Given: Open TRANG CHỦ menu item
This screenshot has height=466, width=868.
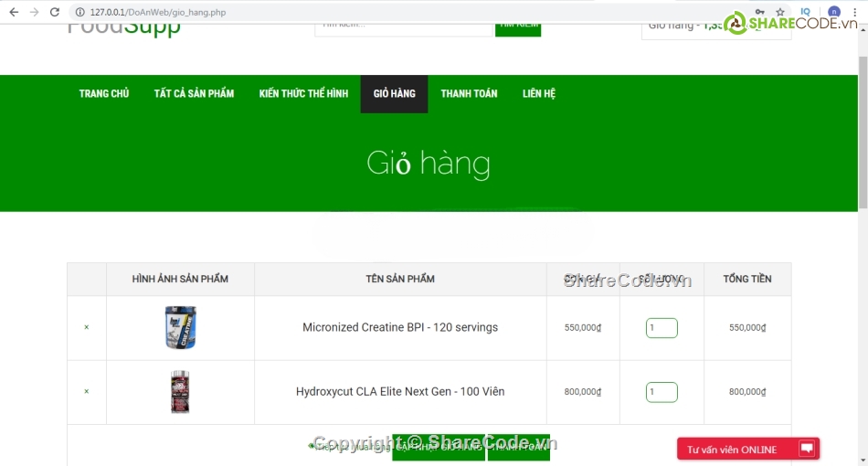Looking at the screenshot, I should (x=104, y=93).
